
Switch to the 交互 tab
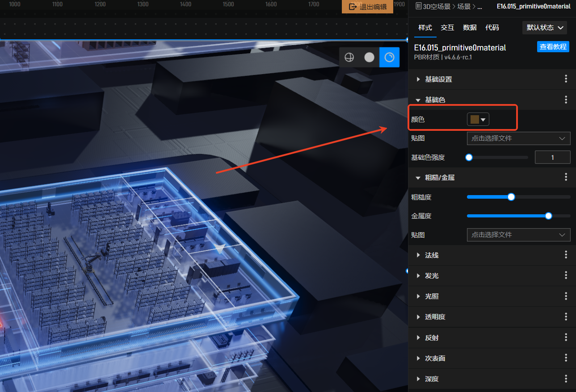click(447, 28)
